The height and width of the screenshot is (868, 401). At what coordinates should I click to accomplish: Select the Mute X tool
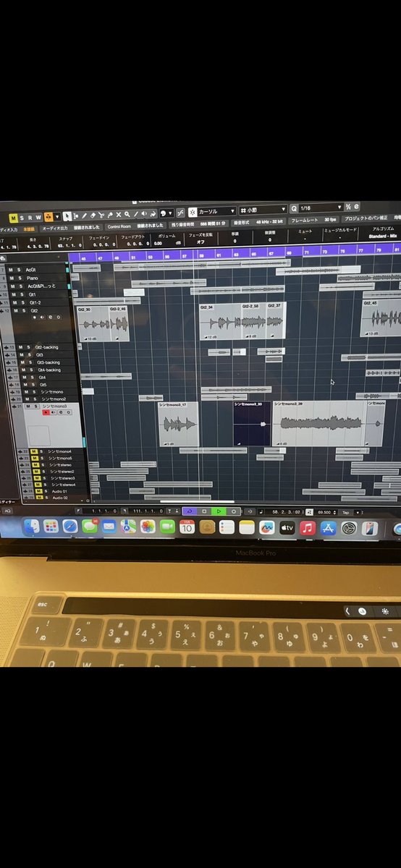[119, 214]
